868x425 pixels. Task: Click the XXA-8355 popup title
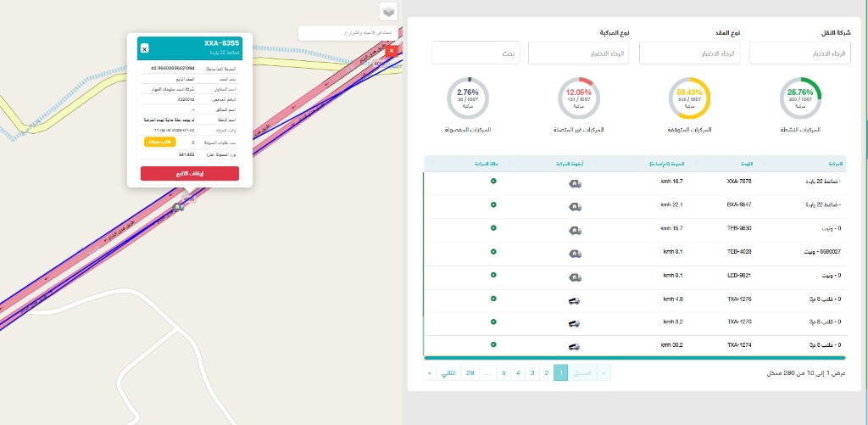click(221, 43)
